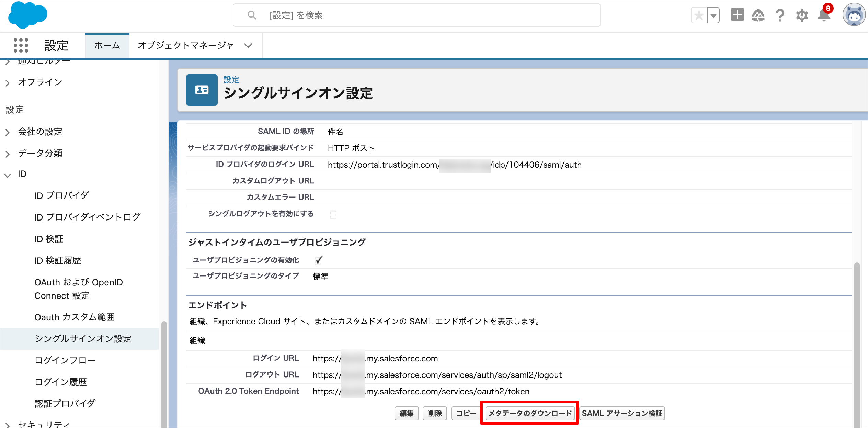Click the sidebar vertical scrollbar
The image size is (868, 428).
pyautogui.click(x=164, y=374)
